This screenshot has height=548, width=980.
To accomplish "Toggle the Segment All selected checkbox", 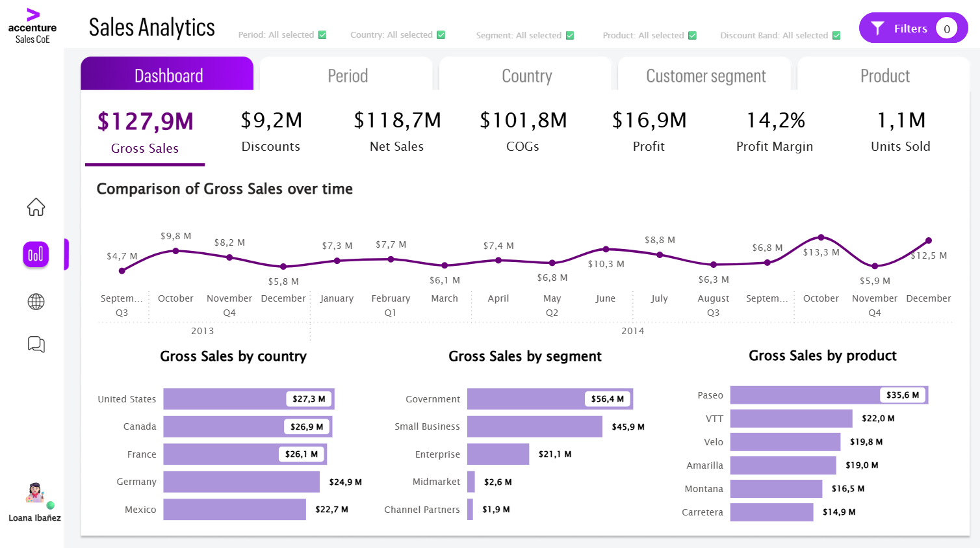I will coord(570,36).
